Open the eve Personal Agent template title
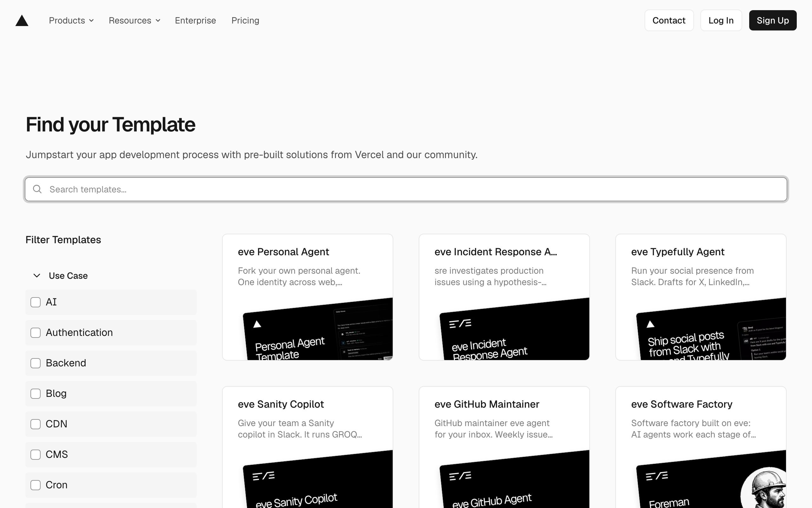812x508 pixels. (283, 252)
